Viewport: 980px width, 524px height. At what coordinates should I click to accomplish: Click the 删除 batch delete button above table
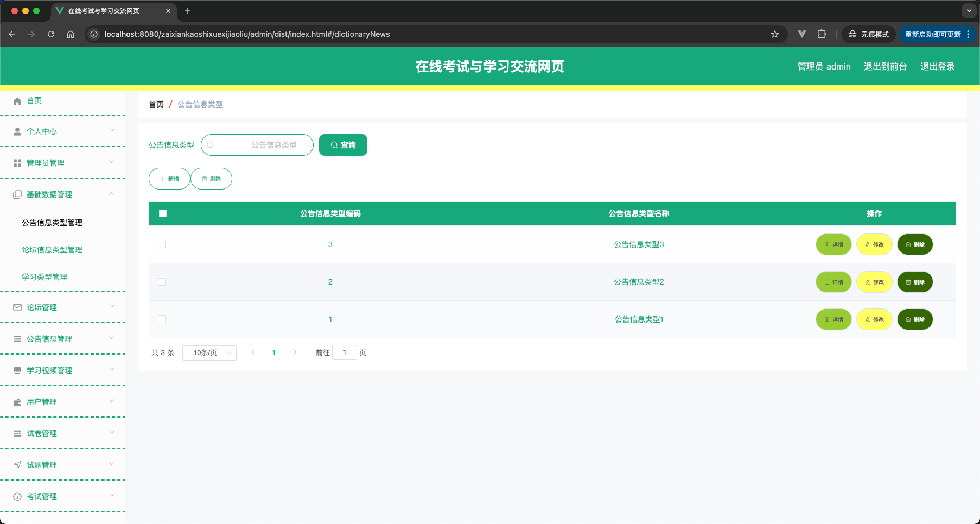point(211,179)
